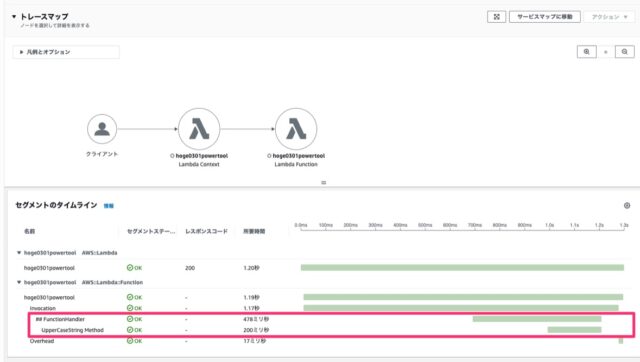Click the 名前 column header
The height and width of the screenshot is (362, 640).
click(x=29, y=231)
